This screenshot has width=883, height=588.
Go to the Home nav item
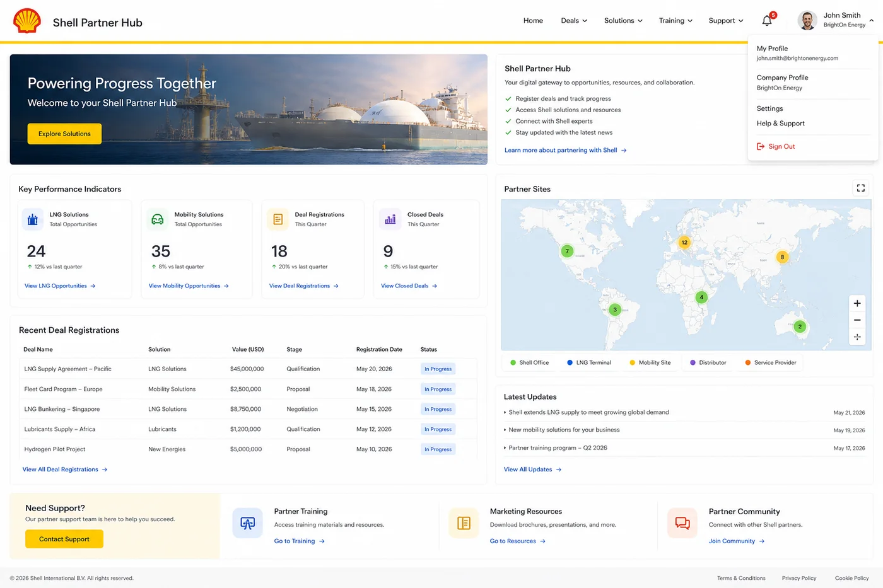(x=533, y=21)
